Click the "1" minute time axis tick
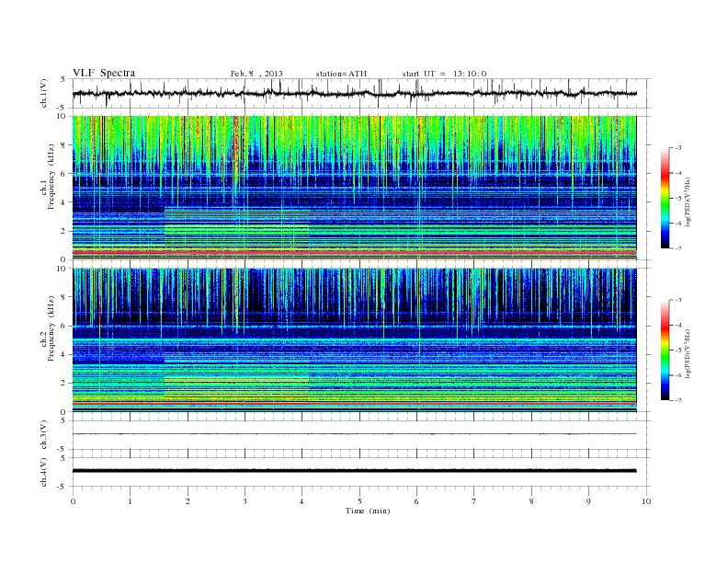The width and height of the screenshot is (728, 563). 130,501
